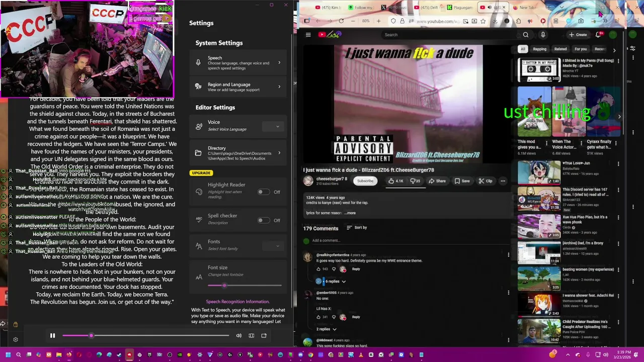Viewport: 644px width, 362px height.
Task: Expand the Region and Language settings entry
Action: (x=238, y=87)
